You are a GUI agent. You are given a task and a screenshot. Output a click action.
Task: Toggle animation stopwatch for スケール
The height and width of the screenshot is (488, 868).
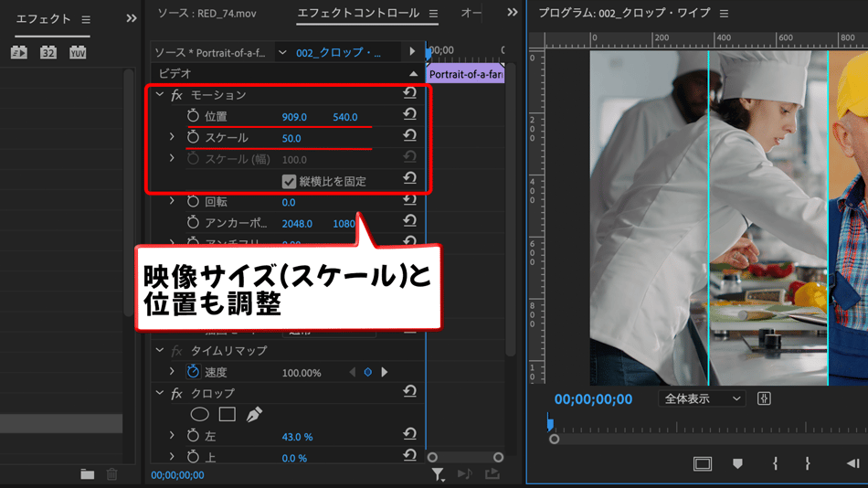tap(193, 137)
